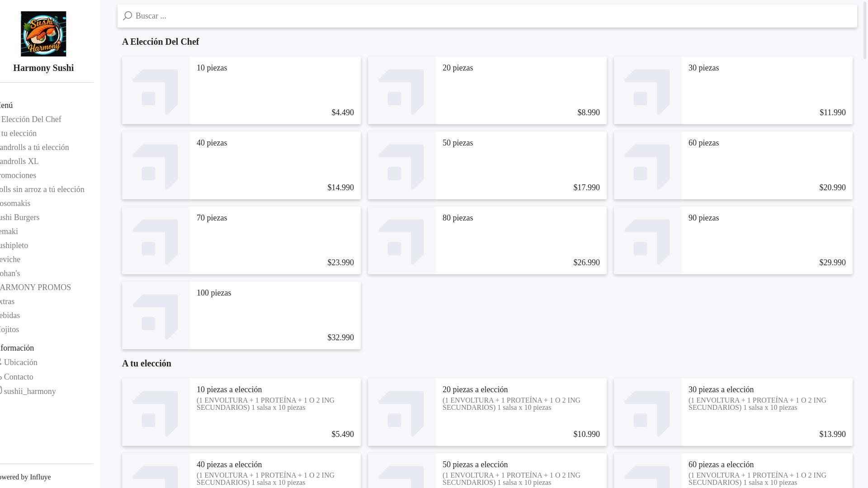Screen dimensions: 868x488
Task: Go to Promociones menu section
Action: point(18,175)
